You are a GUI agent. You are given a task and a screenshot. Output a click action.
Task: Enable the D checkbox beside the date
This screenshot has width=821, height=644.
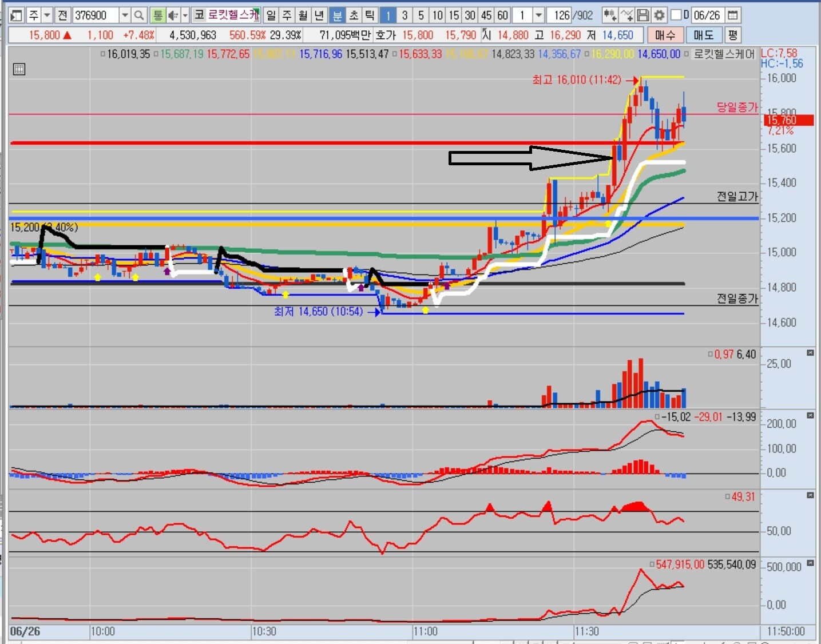676,15
